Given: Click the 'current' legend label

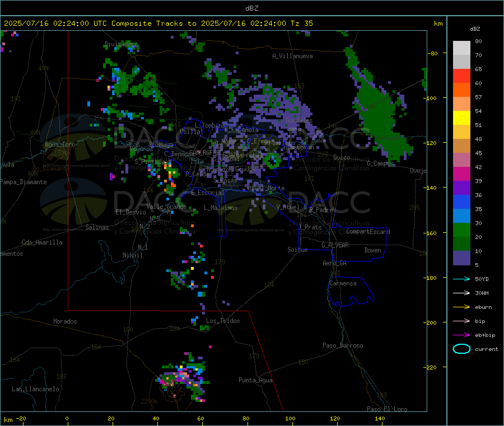Looking at the screenshot, I should [487, 349].
